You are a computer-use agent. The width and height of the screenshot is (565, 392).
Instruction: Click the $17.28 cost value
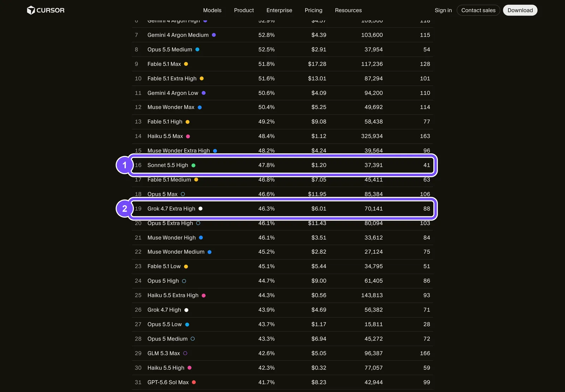[x=317, y=64]
